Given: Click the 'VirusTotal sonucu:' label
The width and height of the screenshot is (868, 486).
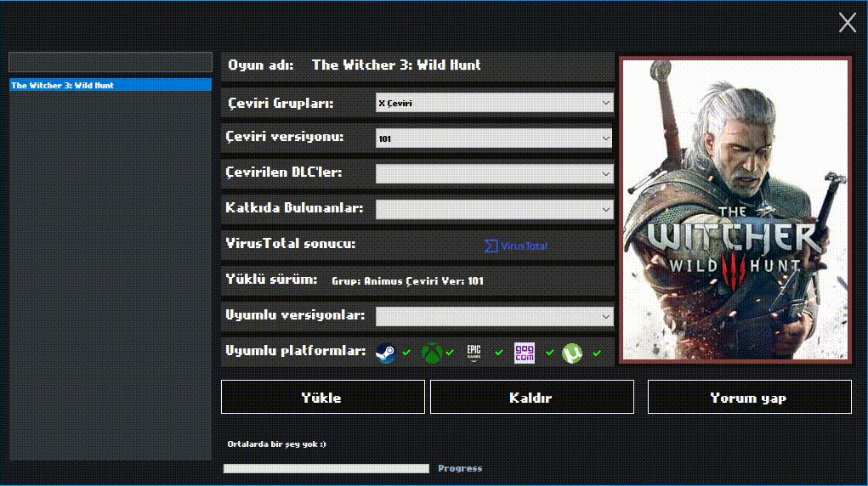Looking at the screenshot, I should 291,244.
